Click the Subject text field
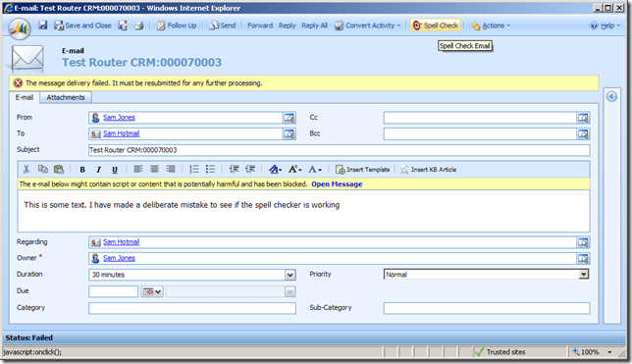Viewport: 632px width, 364px height. (339, 150)
